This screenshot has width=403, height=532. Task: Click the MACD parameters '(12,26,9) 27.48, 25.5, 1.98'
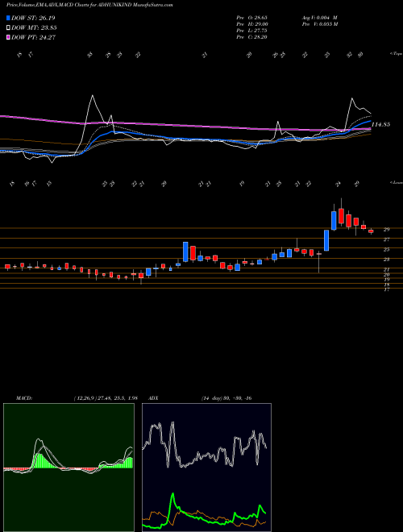(106, 398)
